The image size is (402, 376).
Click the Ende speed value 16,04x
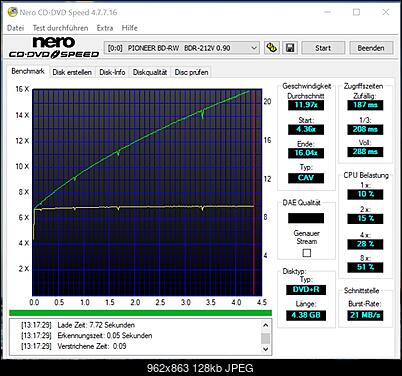pyautogui.click(x=306, y=153)
